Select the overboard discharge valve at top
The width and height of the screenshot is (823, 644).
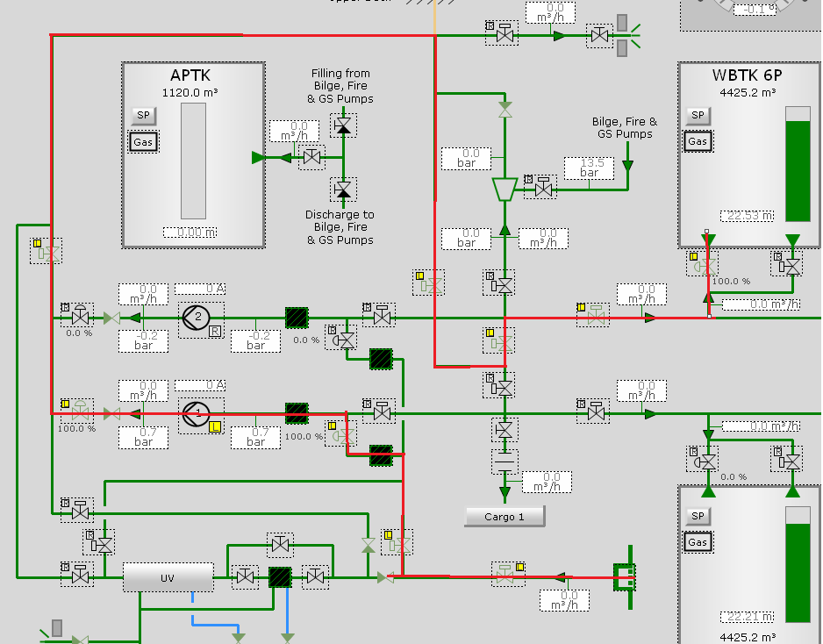(x=599, y=36)
